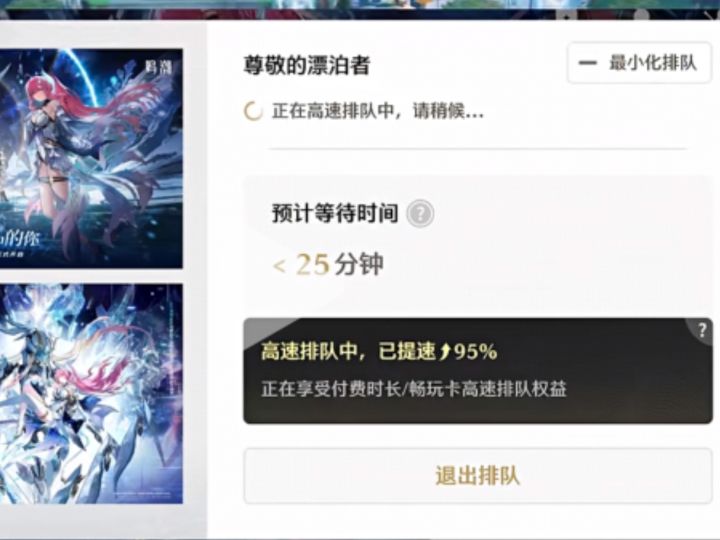Click the 正在享受付费时长/畅玩卡高速排队权益 text

(414, 389)
